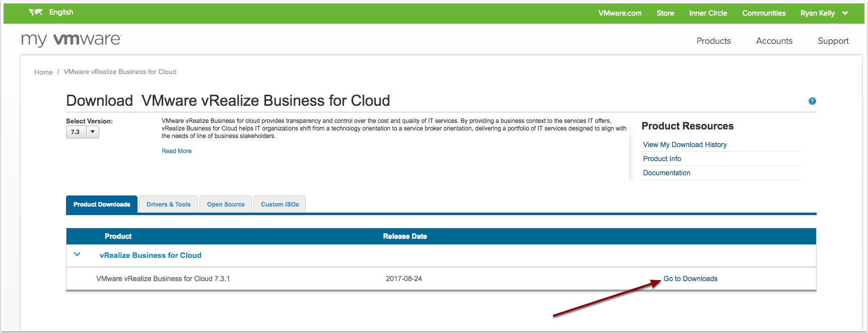
Task: Go to VMware.com link
Action: coord(620,13)
